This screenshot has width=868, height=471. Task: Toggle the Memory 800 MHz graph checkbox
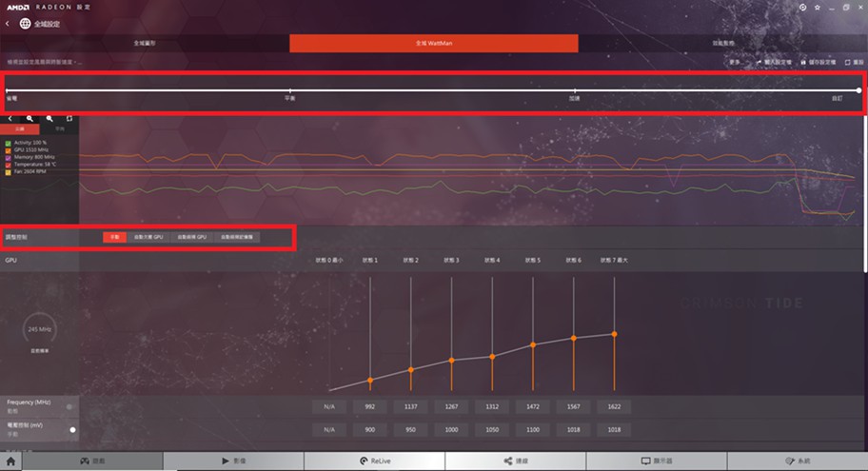(x=9, y=157)
